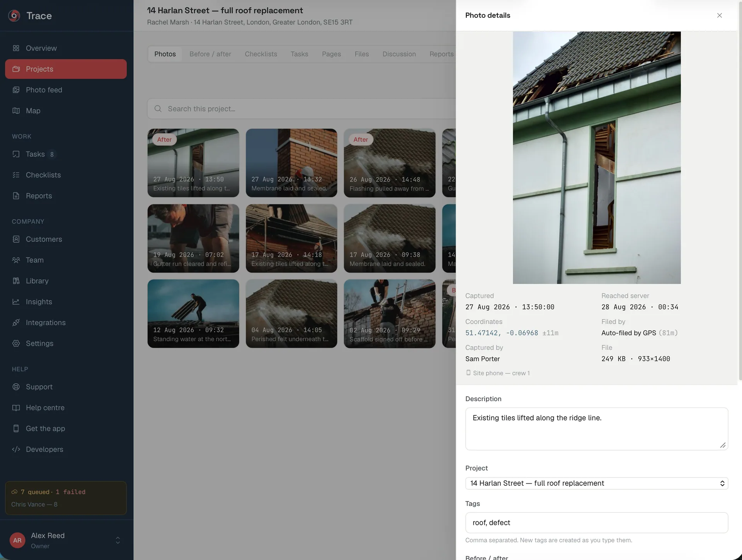Click the Tasks icon under Work
Screen dimensions: 742x560
16,154
